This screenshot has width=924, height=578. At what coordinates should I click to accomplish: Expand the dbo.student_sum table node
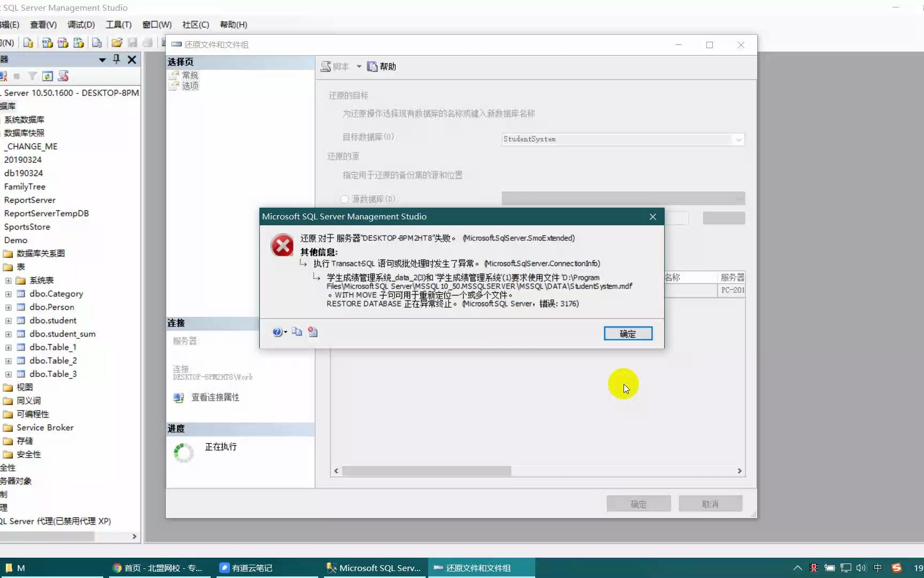(8, 334)
